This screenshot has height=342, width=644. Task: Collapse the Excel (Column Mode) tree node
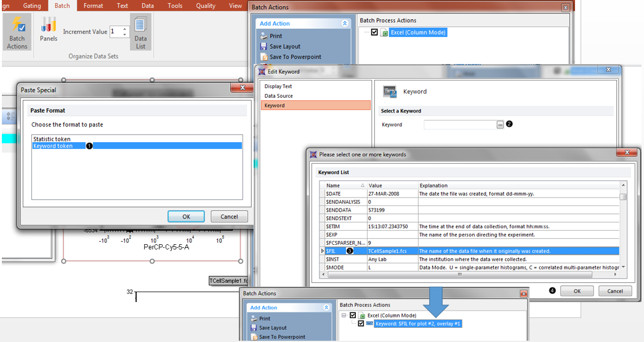tap(344, 316)
